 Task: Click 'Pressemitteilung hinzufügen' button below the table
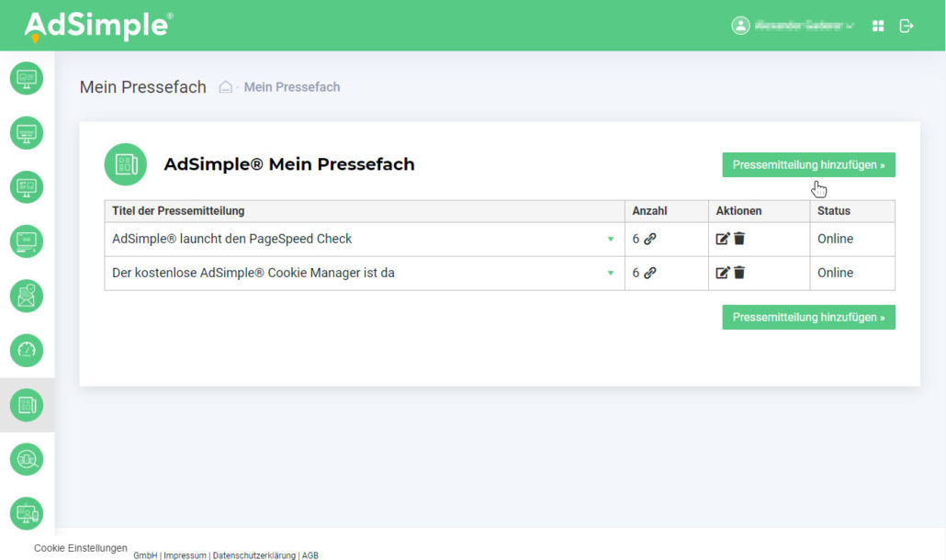(x=808, y=318)
